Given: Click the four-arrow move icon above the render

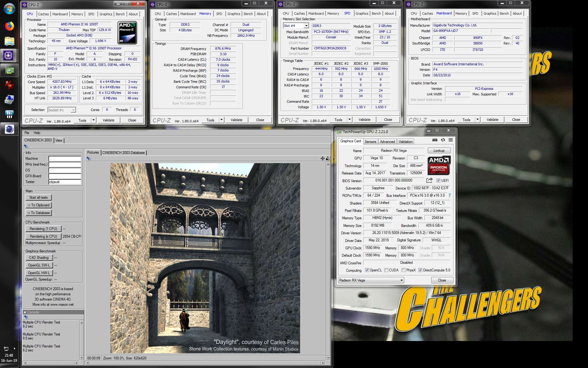Looking at the screenshot, I should tap(322, 158).
